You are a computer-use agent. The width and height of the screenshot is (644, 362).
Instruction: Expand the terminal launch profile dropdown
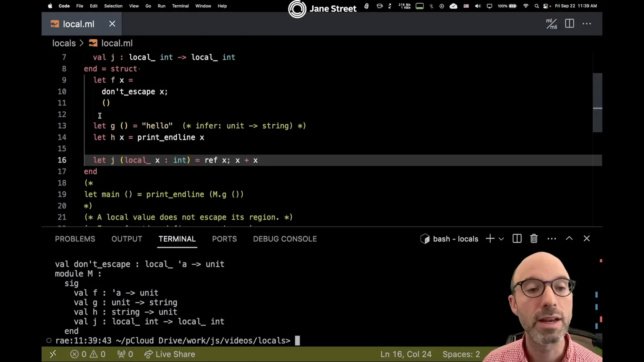tap(501, 239)
